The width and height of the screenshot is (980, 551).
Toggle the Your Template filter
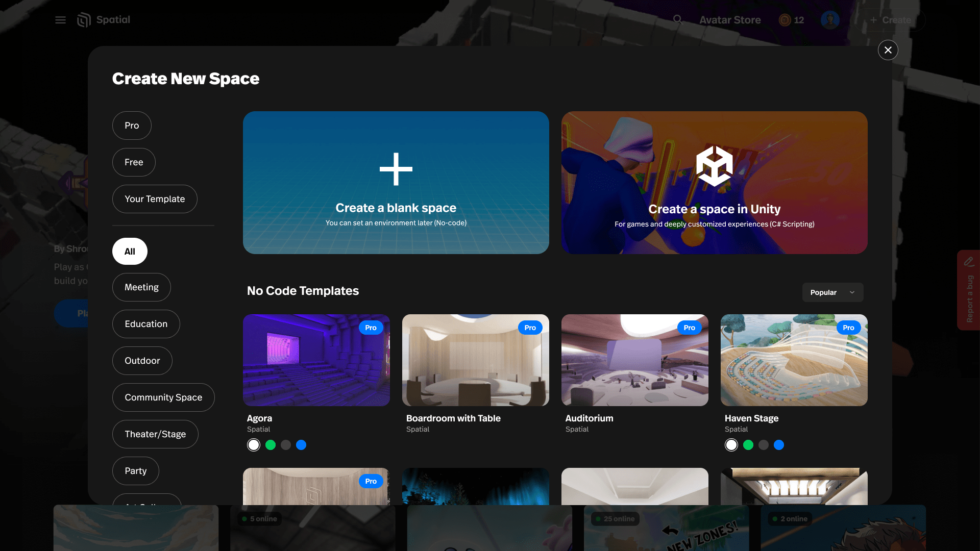coord(155,199)
